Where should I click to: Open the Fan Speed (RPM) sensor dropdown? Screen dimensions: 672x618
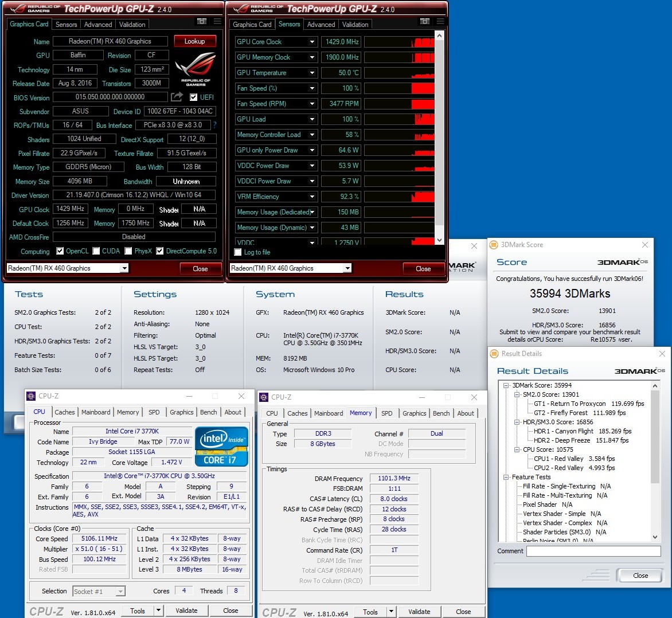312,104
